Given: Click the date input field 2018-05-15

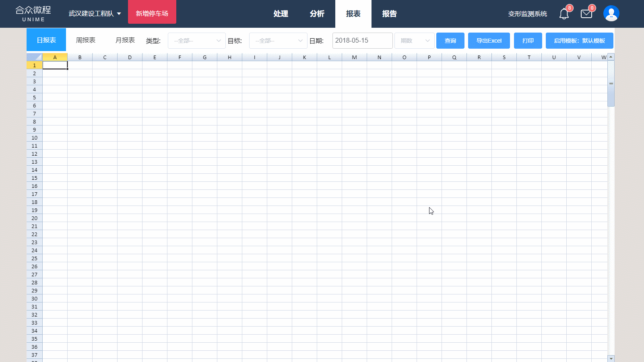Looking at the screenshot, I should [x=362, y=41].
